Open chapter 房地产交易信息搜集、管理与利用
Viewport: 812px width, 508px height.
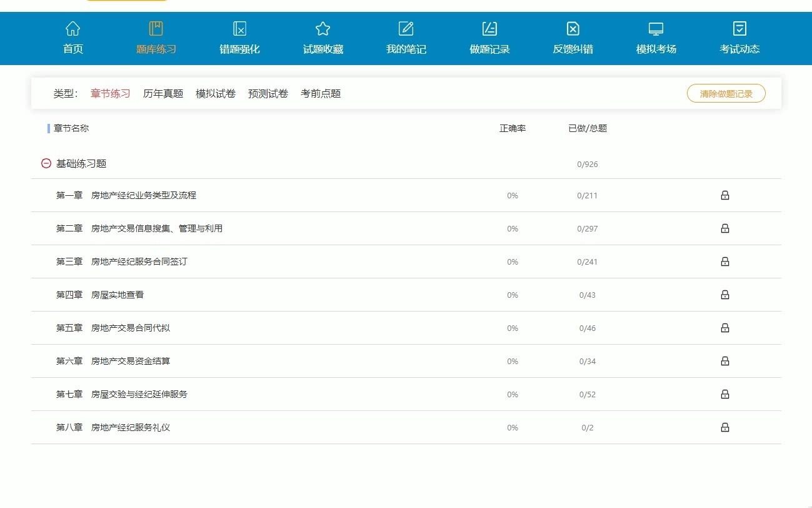(157, 228)
